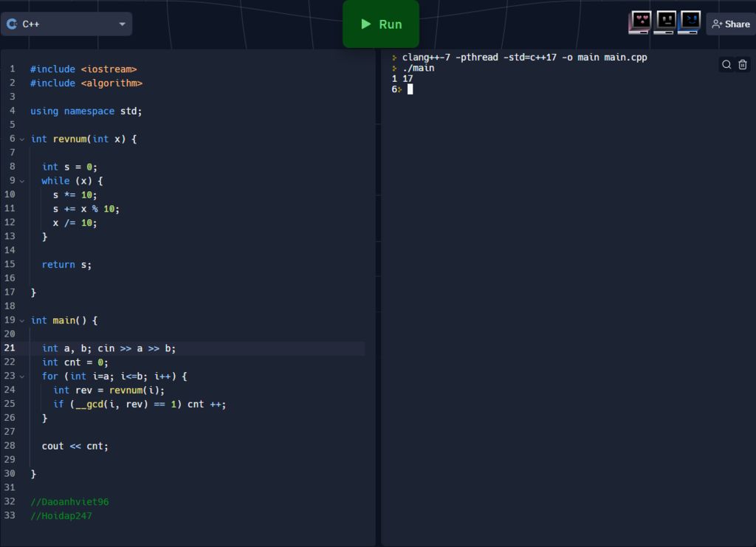Screen dimensions: 756x547
Task: Click the green play triangle icon
Action: (x=365, y=24)
